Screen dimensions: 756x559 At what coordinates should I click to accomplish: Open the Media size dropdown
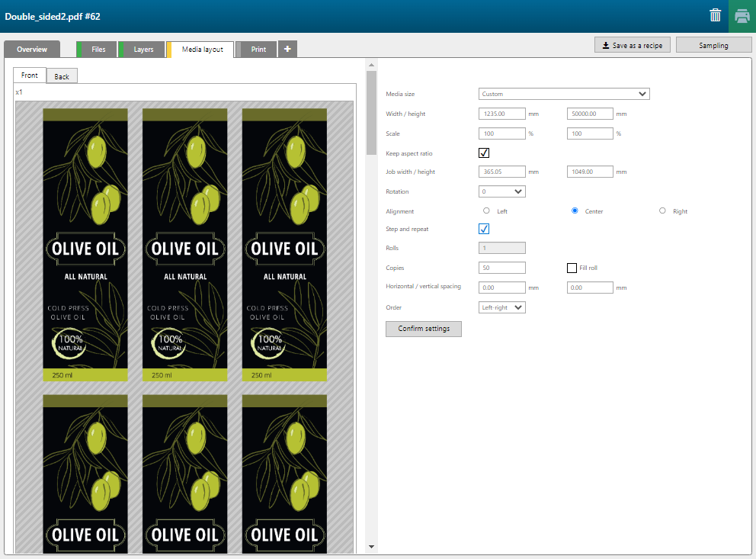point(564,94)
